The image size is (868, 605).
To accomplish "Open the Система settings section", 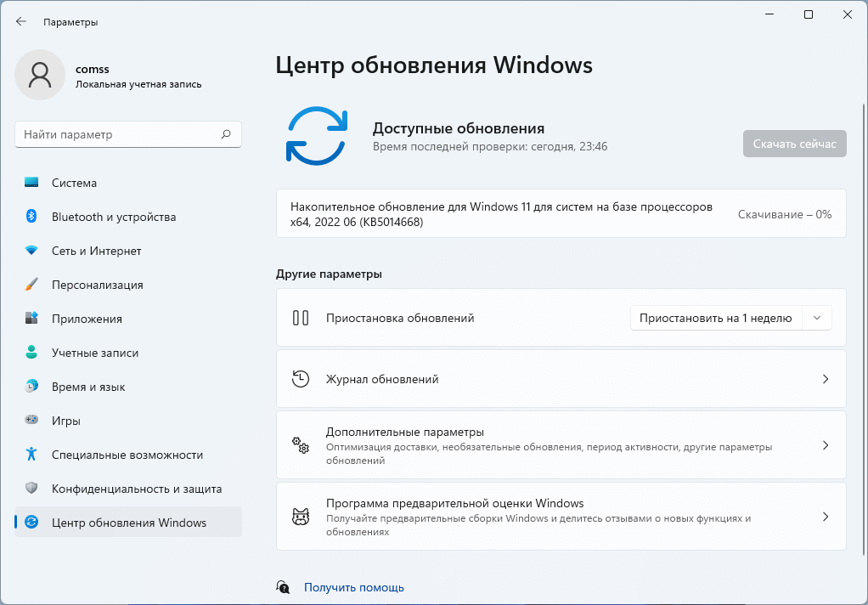I will tap(128, 183).
